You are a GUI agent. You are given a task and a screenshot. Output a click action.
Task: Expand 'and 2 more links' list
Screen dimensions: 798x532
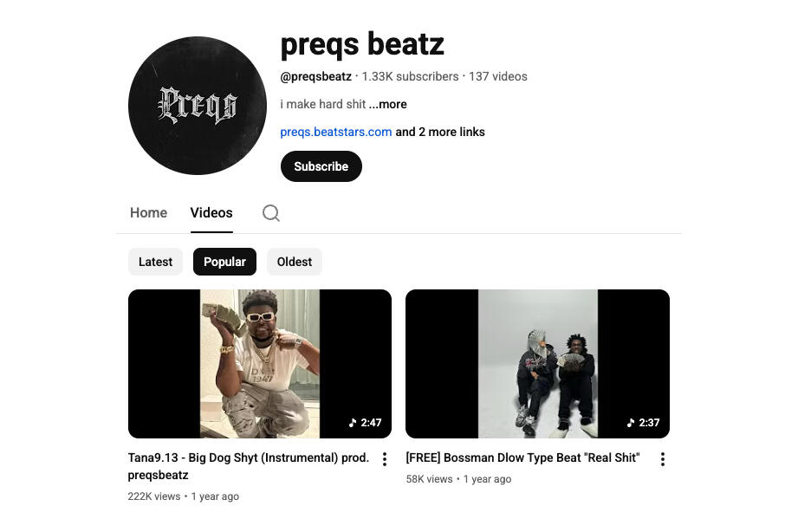point(440,132)
